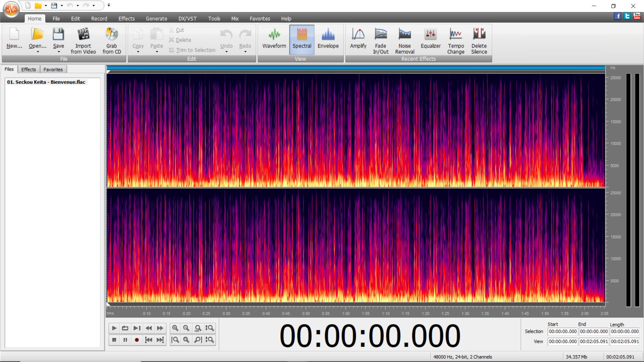The image size is (644, 362).
Task: Switch to Waveform view
Action: [x=274, y=40]
